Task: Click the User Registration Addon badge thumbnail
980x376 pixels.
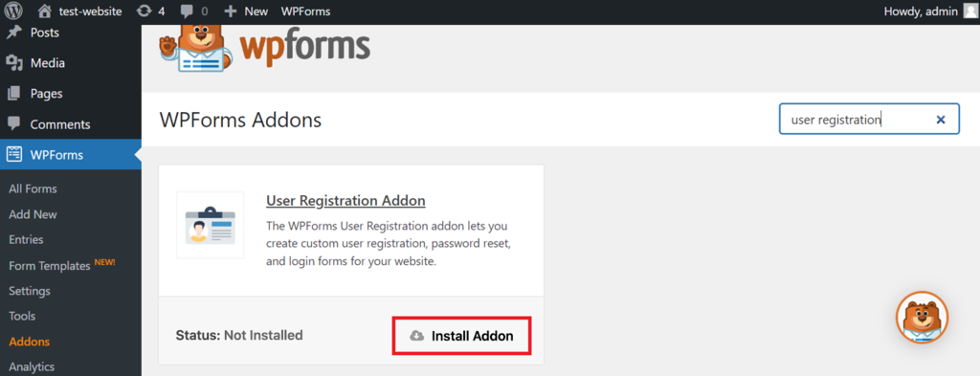Action: pos(210,225)
